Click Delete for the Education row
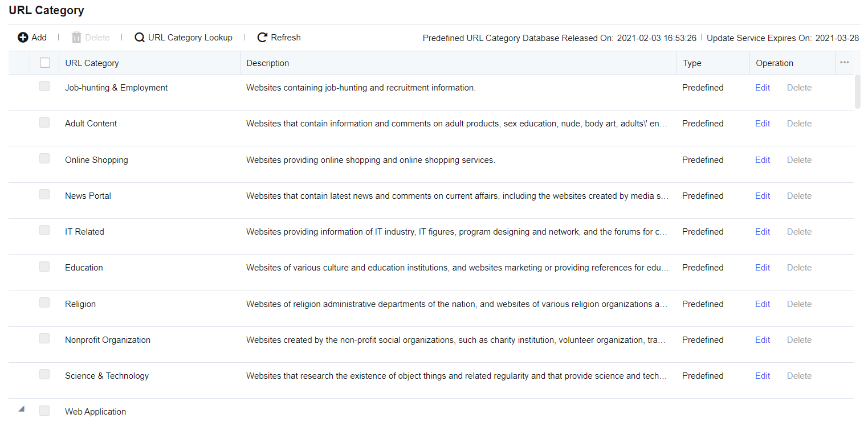 click(x=799, y=268)
